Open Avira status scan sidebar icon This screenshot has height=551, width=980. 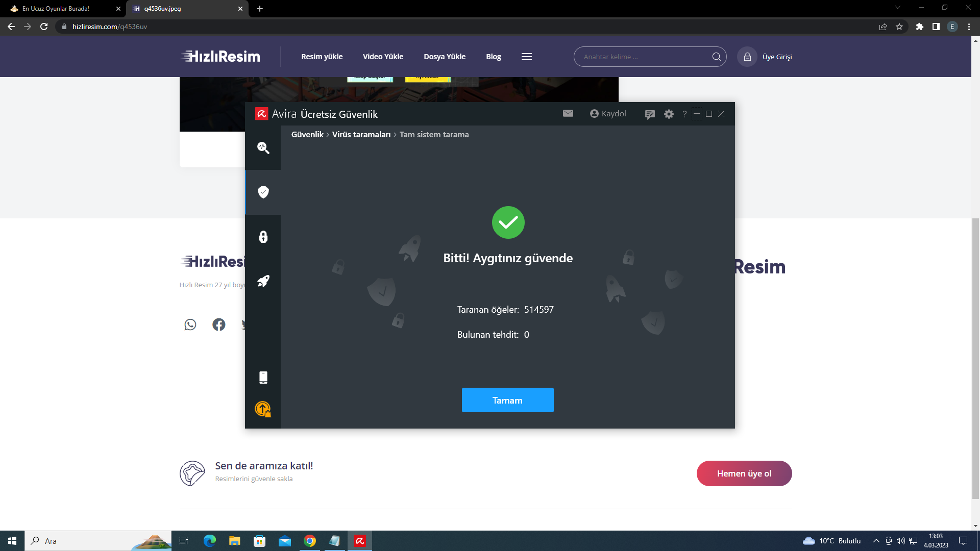pyautogui.click(x=263, y=147)
